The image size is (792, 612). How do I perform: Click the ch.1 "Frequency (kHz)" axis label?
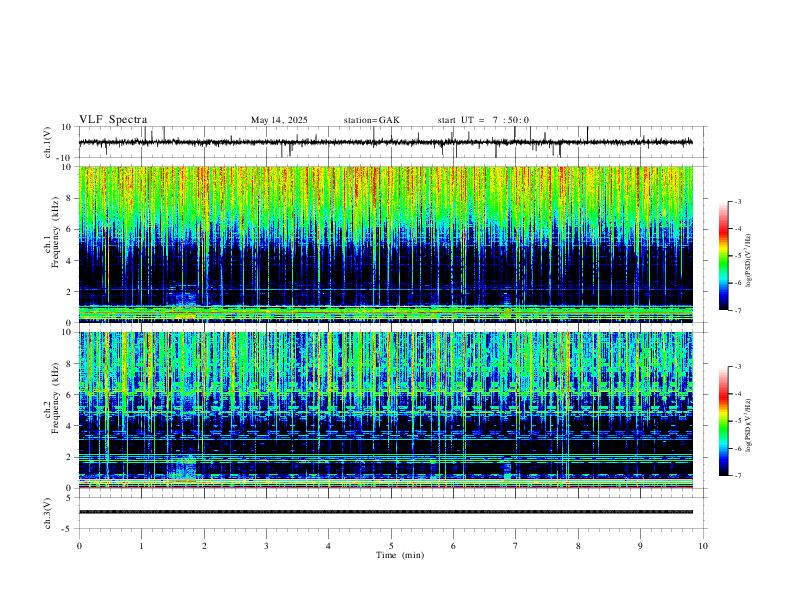(x=55, y=232)
